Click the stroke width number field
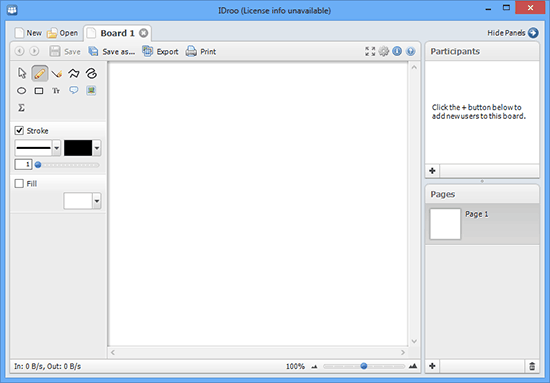The height and width of the screenshot is (383, 550). pos(23,164)
